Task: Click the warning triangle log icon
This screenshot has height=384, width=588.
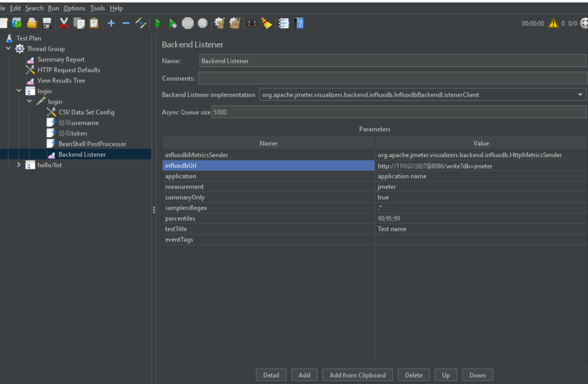Action: (553, 23)
